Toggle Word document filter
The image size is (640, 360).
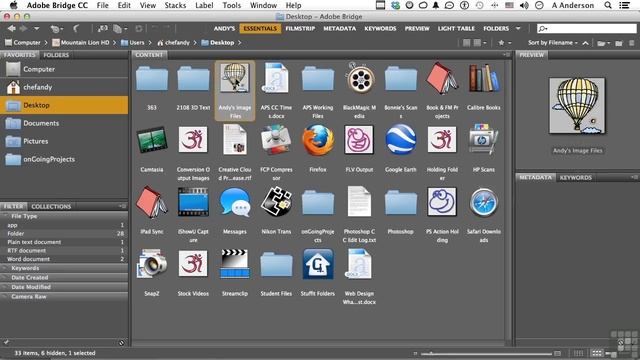[64, 259]
